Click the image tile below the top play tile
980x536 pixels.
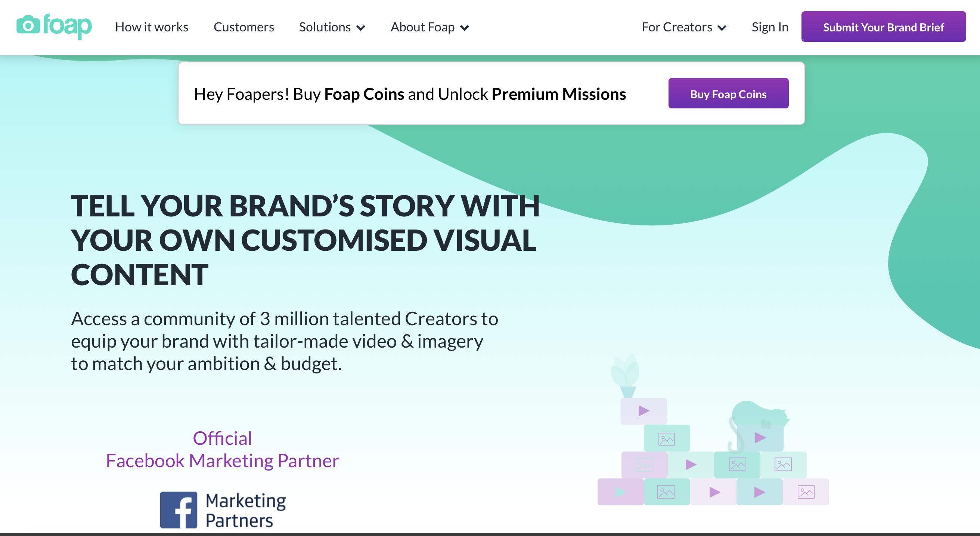667,438
